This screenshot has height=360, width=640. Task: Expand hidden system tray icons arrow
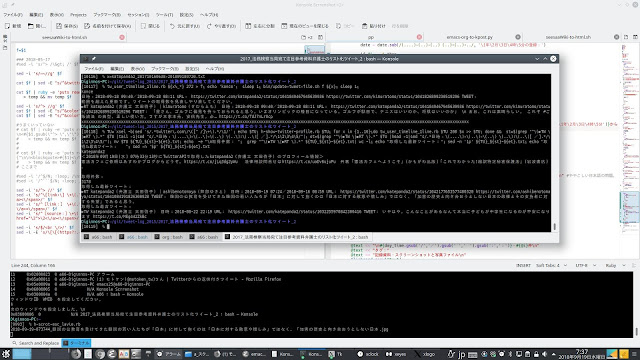click(553, 354)
